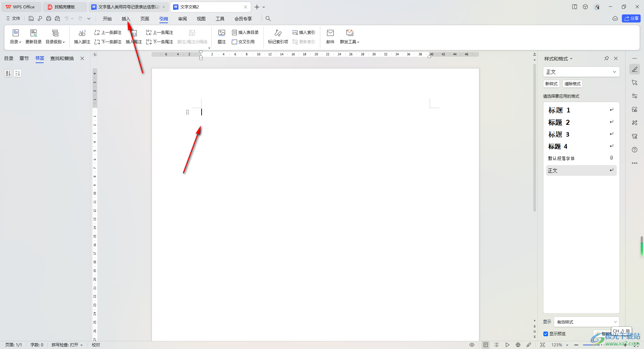644x349 pixels.
Task: Click the eye protection mode icon in status bar
Action: [x=472, y=345]
